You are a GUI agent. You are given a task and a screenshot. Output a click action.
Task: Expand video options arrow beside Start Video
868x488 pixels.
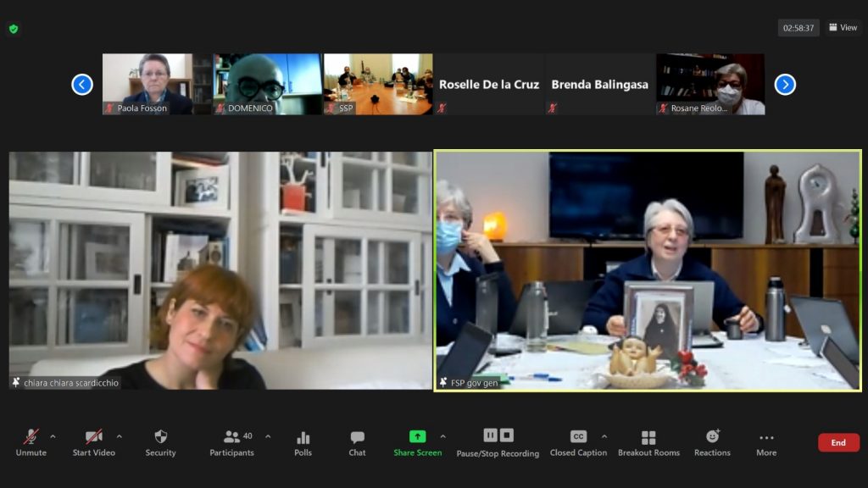pyautogui.click(x=119, y=437)
